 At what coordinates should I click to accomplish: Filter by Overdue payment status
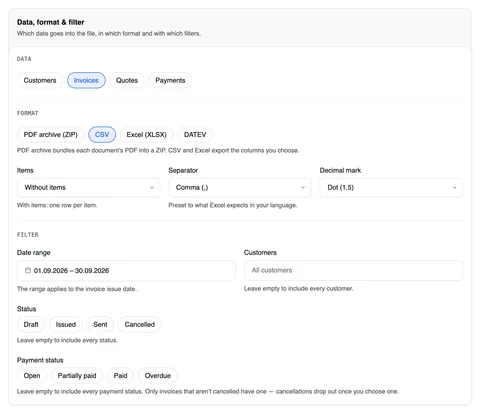[x=158, y=376]
